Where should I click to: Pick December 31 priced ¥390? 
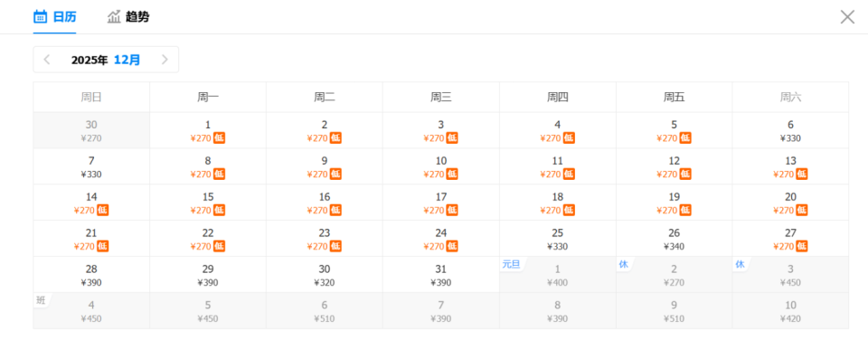440,275
